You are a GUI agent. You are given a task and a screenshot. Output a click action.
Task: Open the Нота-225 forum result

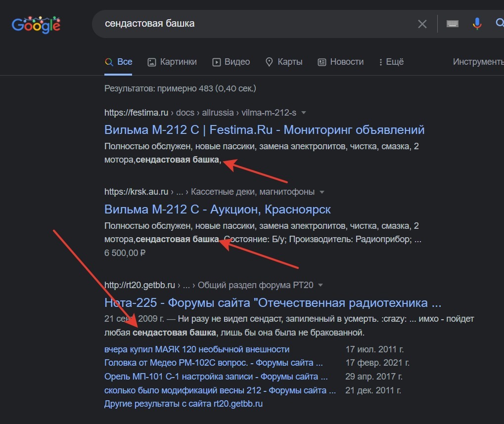click(273, 302)
